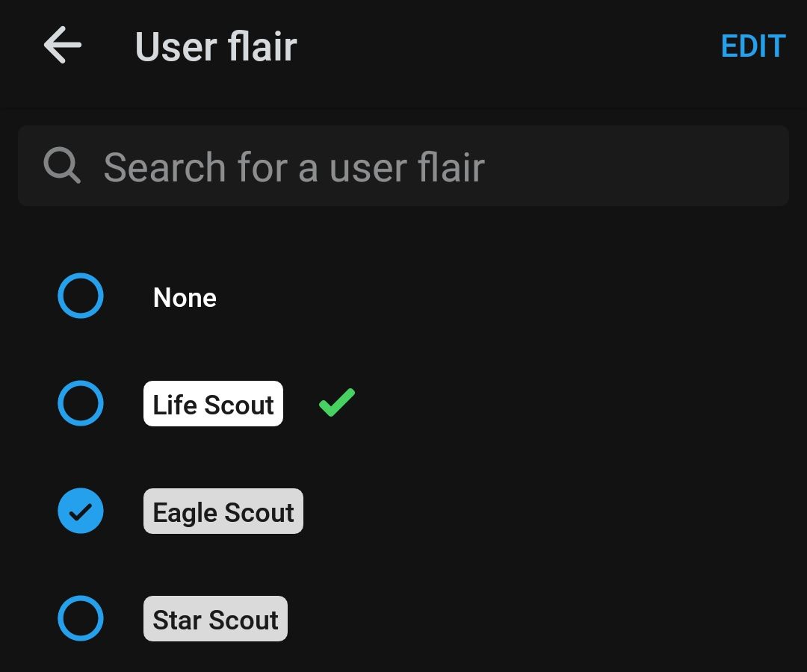Choose the Star Scout radio button
807x672 pixels.
[x=80, y=618]
